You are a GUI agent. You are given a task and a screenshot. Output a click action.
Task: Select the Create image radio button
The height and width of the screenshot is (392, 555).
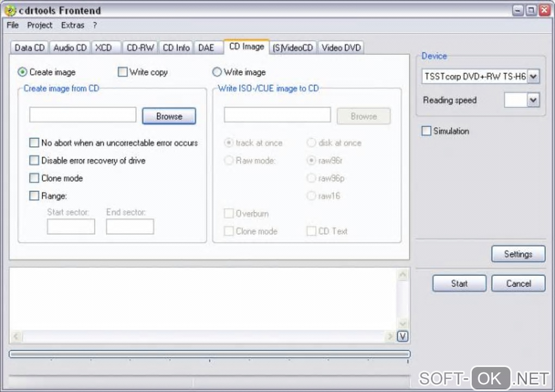click(x=22, y=72)
